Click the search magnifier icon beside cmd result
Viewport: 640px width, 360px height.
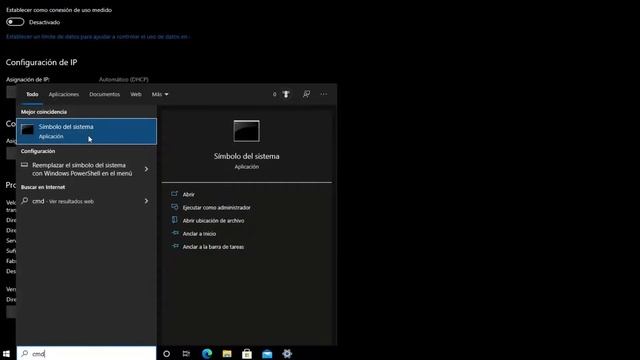tap(25, 200)
